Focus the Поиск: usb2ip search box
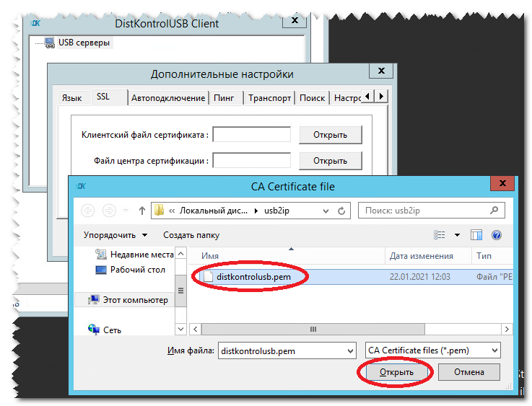Image resolution: width=532 pixels, height=406 pixels. [432, 211]
